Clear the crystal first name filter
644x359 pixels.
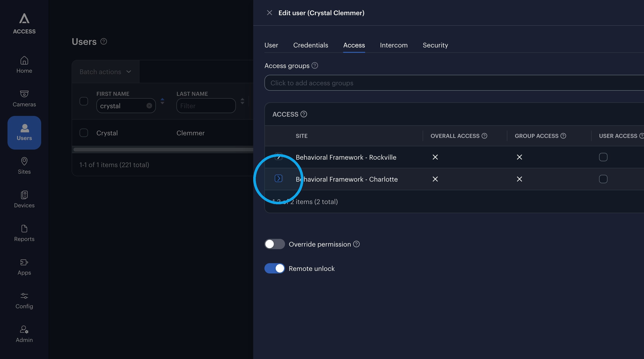(x=149, y=106)
